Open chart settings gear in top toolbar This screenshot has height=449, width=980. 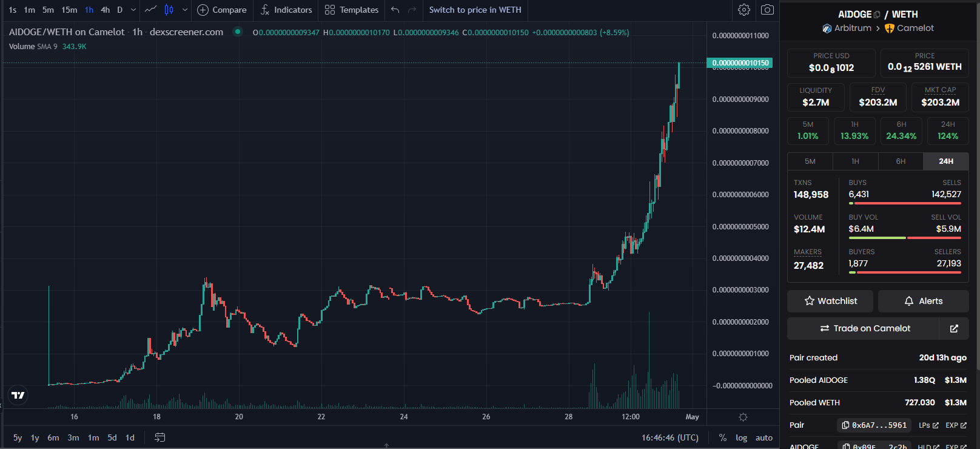pos(744,10)
